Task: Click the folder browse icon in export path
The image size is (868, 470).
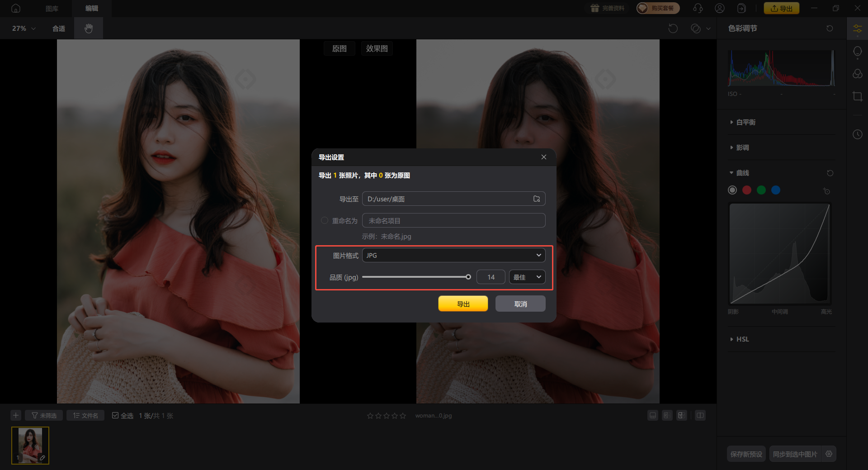Action: point(537,199)
